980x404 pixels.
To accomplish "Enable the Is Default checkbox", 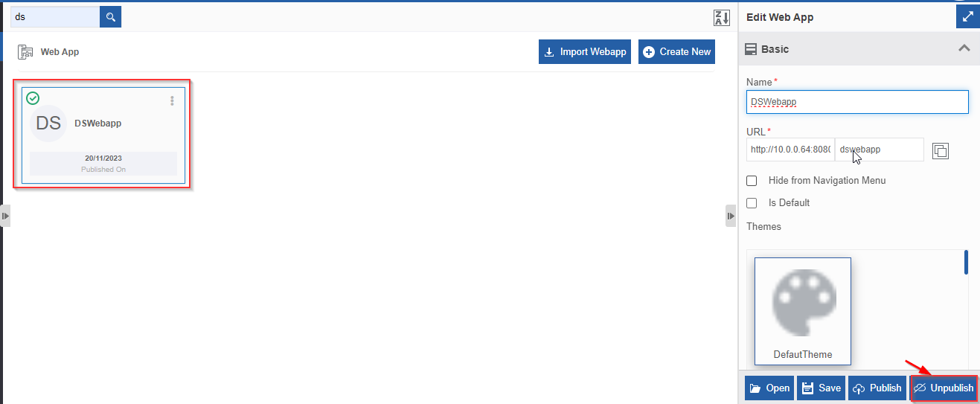I will [x=752, y=203].
